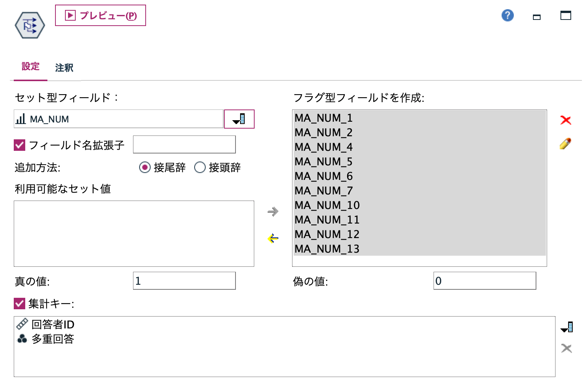The height and width of the screenshot is (382, 588).
Task: Click the 真の値 input field showing 1
Action: (184, 281)
